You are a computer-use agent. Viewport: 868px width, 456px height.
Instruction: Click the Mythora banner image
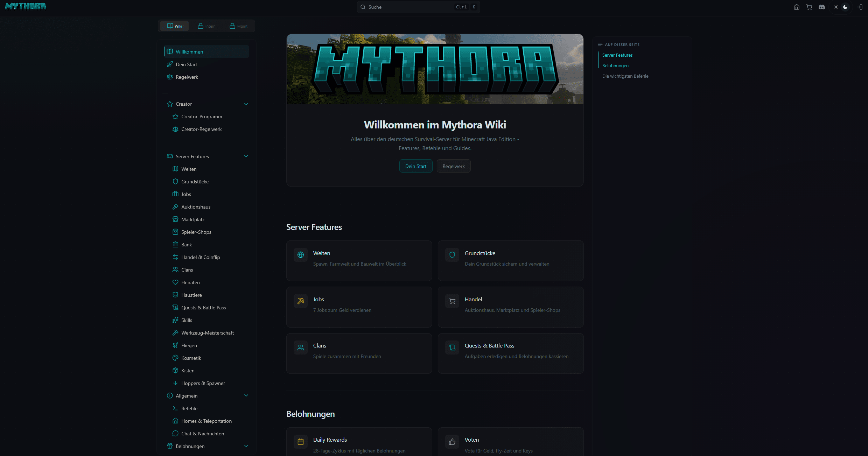coord(435,69)
